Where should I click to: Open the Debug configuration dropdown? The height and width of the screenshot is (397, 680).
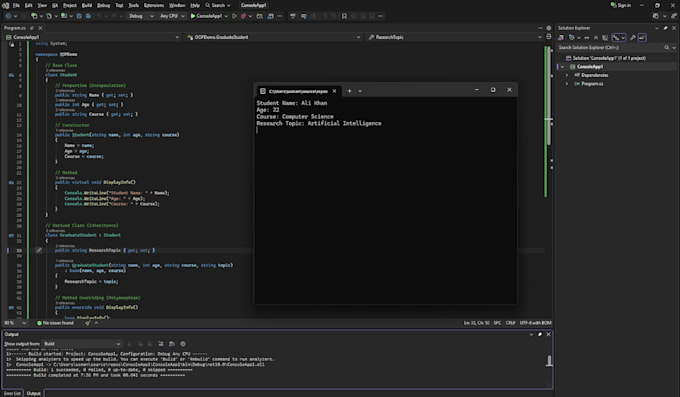click(x=141, y=16)
